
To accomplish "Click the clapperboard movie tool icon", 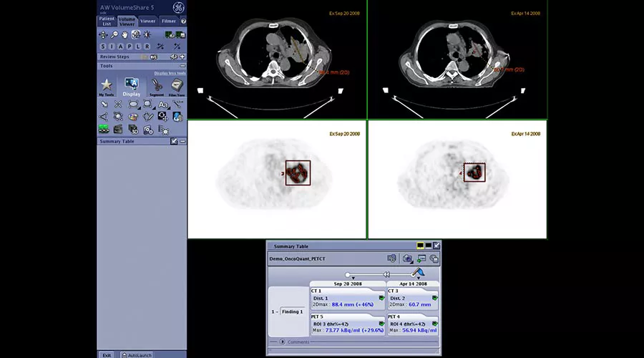I will coord(118,130).
